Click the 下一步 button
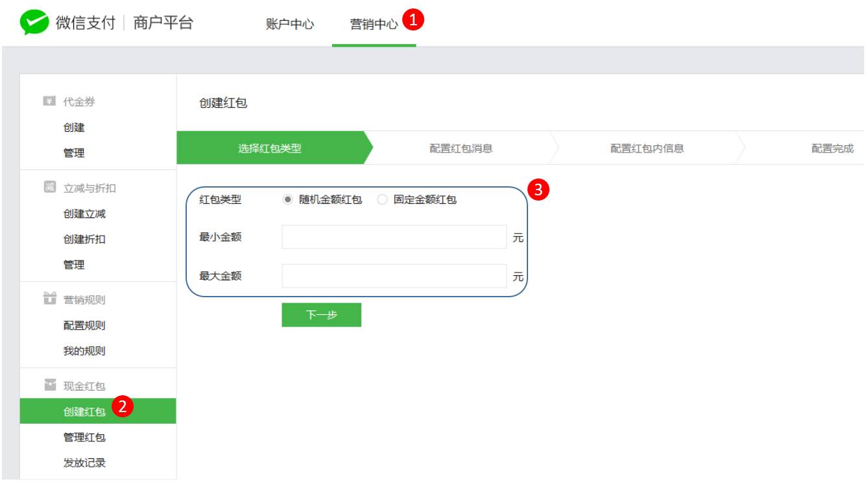This screenshot has width=868, height=490. tap(321, 315)
